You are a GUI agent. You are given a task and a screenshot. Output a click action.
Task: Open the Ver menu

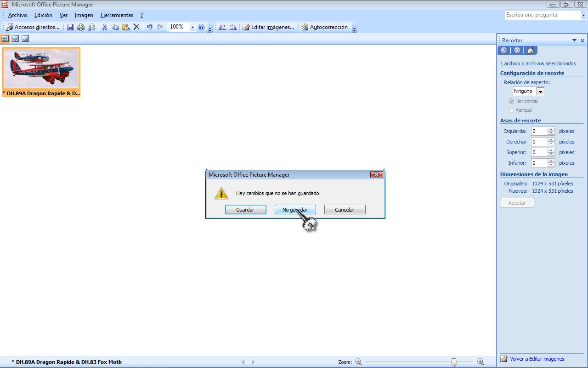coord(63,15)
